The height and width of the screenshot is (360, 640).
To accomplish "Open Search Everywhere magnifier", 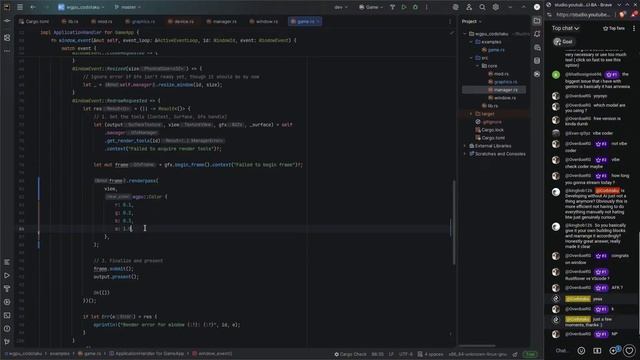I will click(482, 7).
